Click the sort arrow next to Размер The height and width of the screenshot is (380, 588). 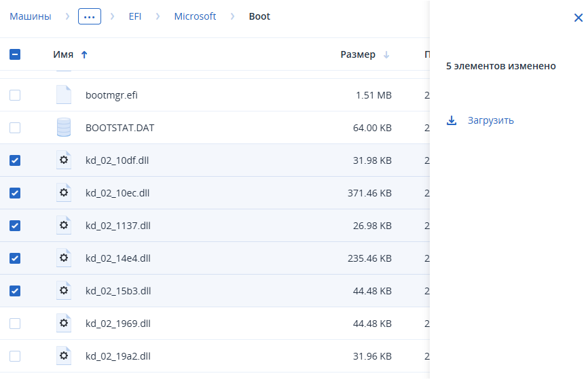(x=386, y=55)
